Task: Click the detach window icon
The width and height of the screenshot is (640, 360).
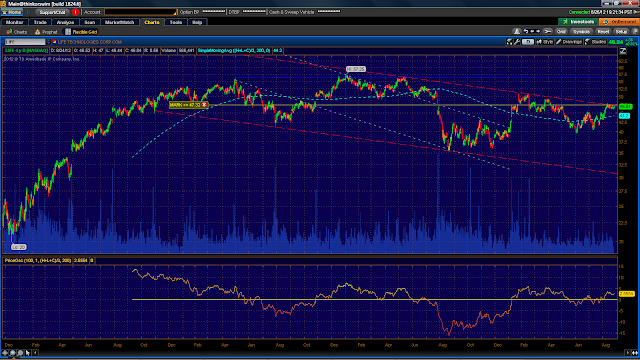Action: [x=635, y=31]
